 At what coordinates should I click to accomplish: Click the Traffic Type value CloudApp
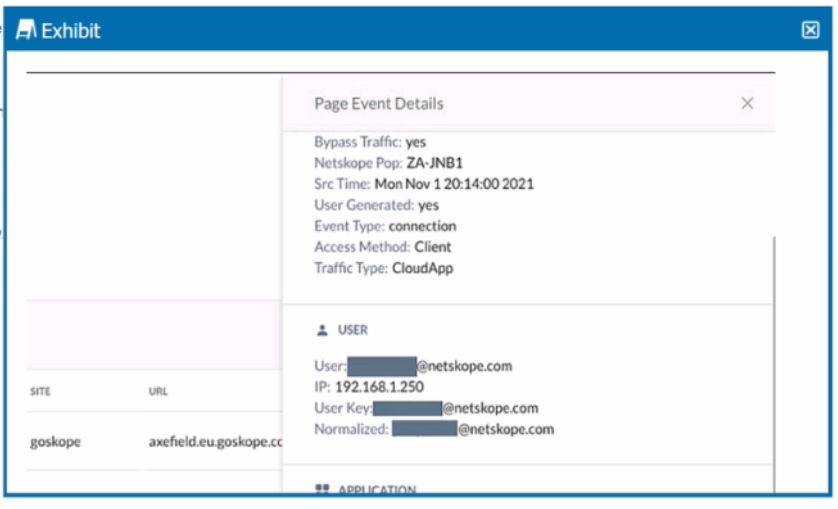coord(422,268)
